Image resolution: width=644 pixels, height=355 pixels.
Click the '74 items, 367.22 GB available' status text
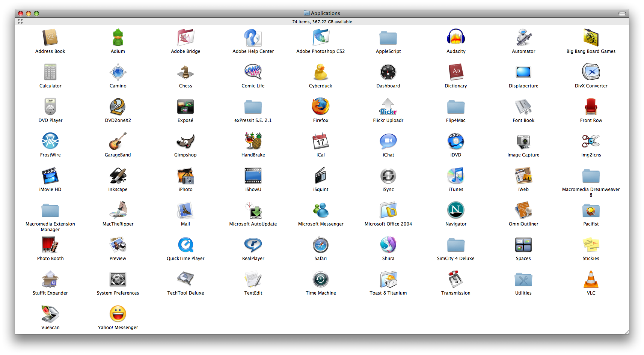[x=322, y=22]
